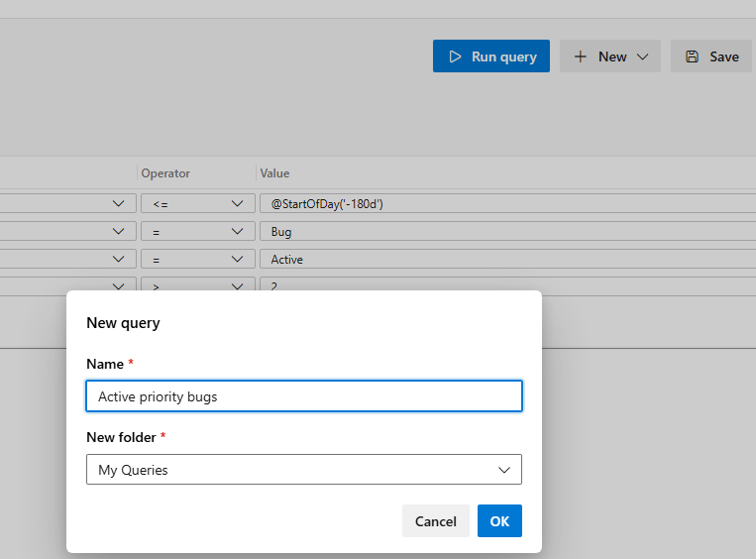This screenshot has width=756, height=559.
Task: Click the Bug value field
Action: coord(507,232)
